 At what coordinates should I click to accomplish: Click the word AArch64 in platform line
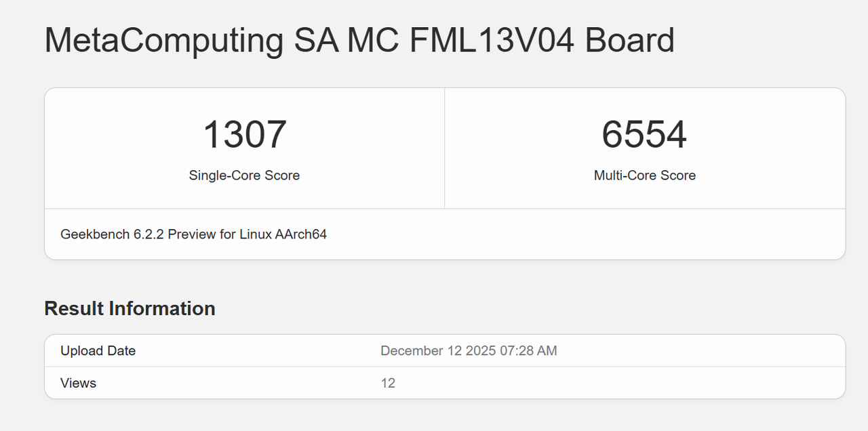coord(300,234)
